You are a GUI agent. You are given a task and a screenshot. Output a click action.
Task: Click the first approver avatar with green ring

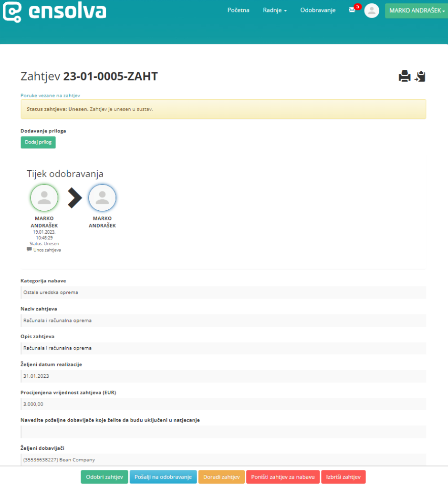coord(44,198)
